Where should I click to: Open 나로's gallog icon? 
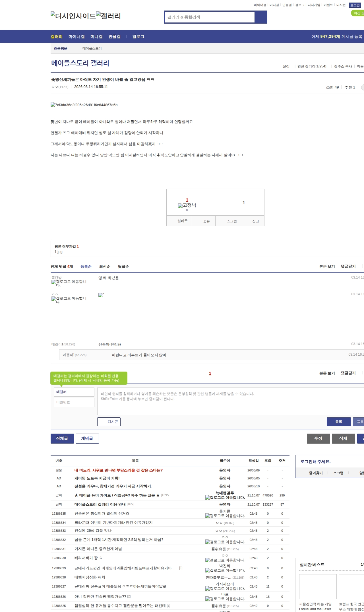tap(225, 599)
